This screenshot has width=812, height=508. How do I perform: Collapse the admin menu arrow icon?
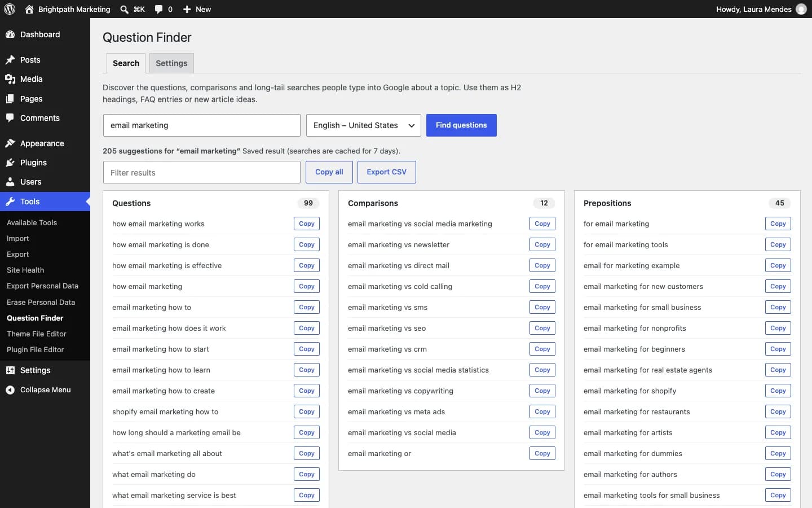coord(10,389)
